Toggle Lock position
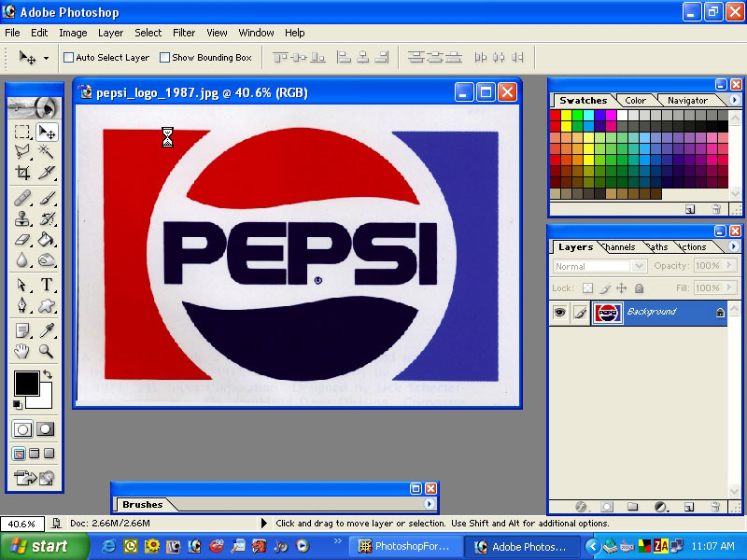This screenshot has width=747, height=560. tap(622, 288)
